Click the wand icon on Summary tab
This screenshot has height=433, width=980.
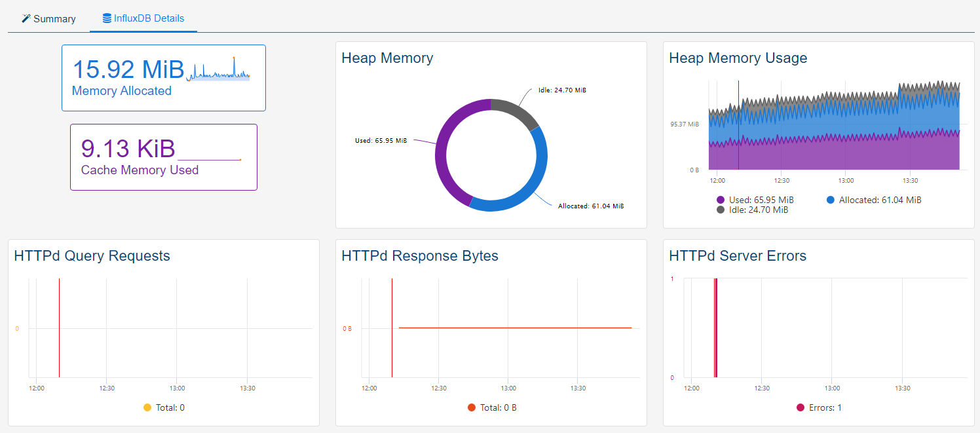pyautogui.click(x=26, y=18)
